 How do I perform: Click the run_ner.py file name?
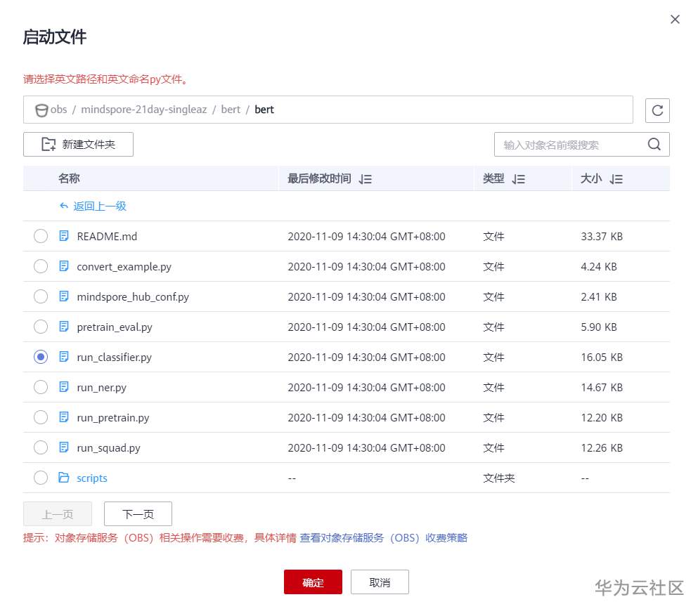(101, 388)
